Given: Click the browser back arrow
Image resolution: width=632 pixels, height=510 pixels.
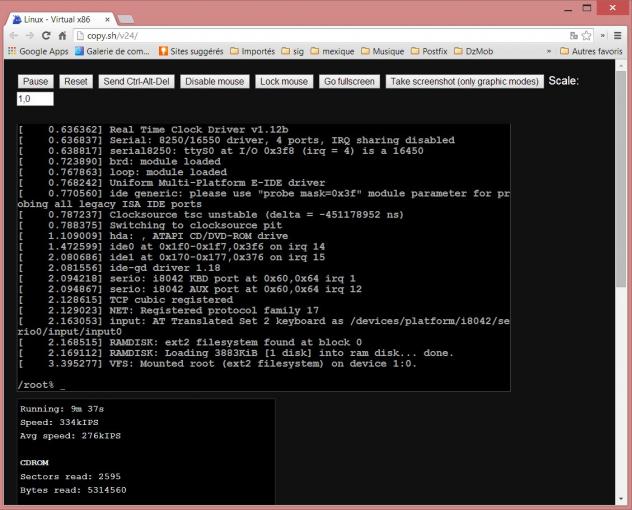Looking at the screenshot, I should tap(11, 35).
